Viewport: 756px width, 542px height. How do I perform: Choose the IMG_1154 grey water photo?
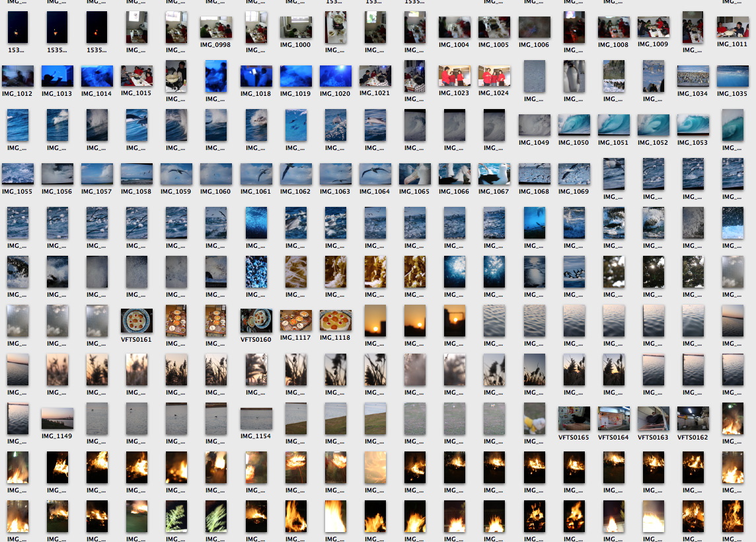point(256,419)
